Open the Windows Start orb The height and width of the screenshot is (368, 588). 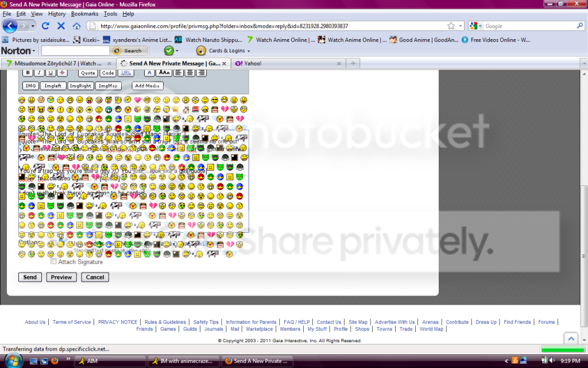tap(13, 361)
